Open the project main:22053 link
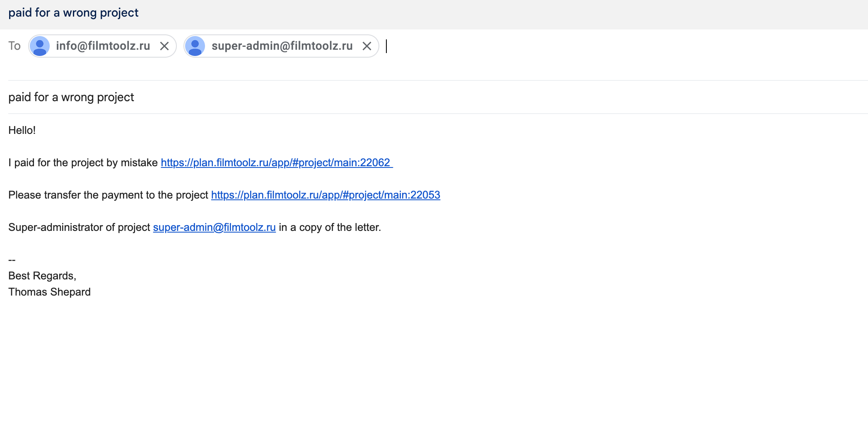 (325, 195)
